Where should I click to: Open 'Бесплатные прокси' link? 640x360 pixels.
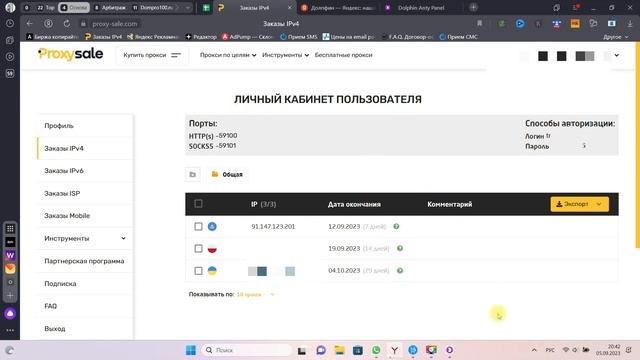[343, 55]
